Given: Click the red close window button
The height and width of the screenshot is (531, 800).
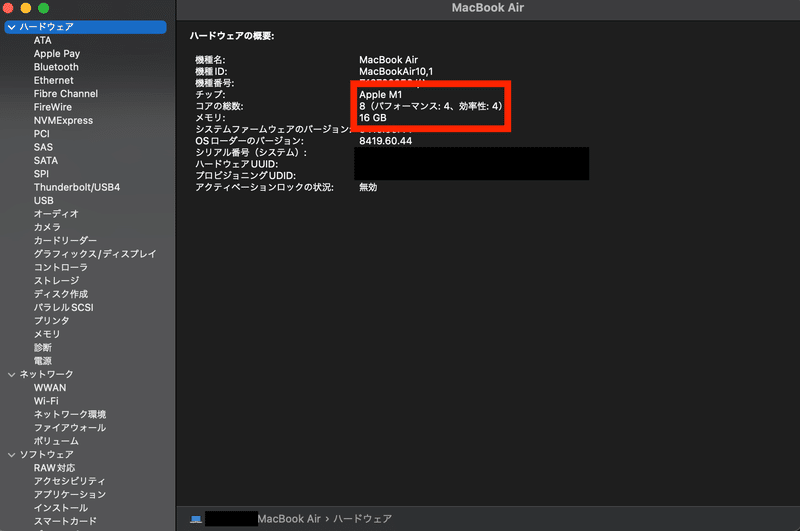Looking at the screenshot, I should (x=8, y=8).
